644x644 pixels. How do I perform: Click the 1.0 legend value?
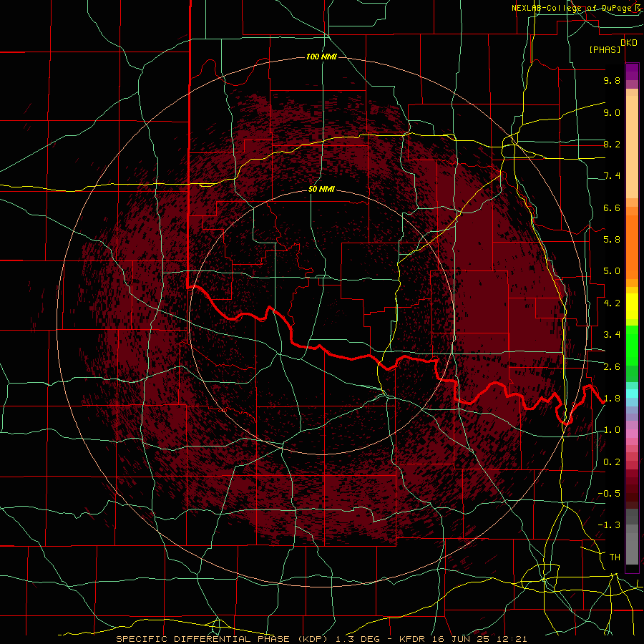click(x=612, y=430)
